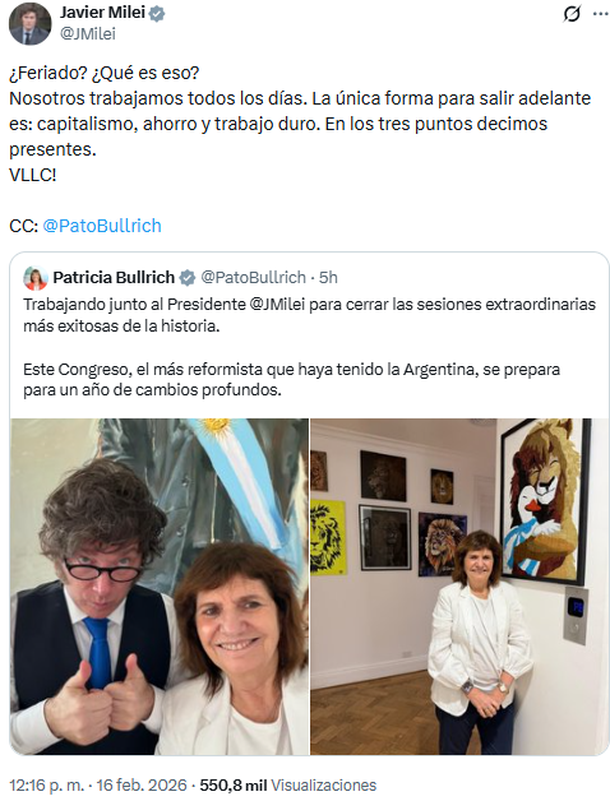Open the selfie photo with thumbs up
The image size is (610, 801).
coord(159,586)
